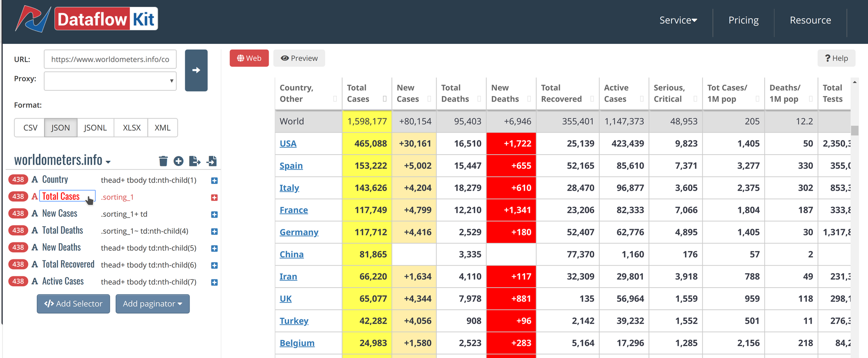Image resolution: width=868 pixels, height=358 pixels.
Task: Expand New Deaths selector with plus icon
Action: coord(214,249)
